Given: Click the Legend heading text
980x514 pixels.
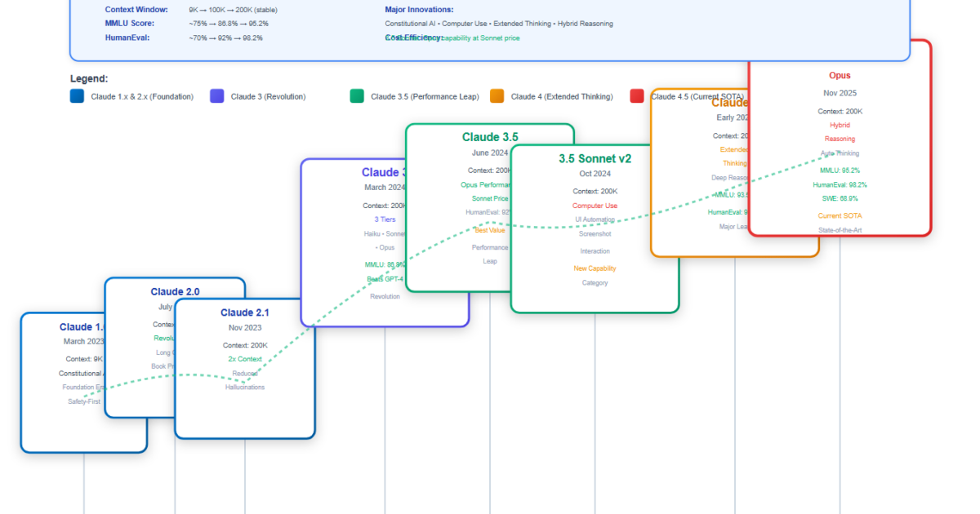Looking at the screenshot, I should 89,79.
